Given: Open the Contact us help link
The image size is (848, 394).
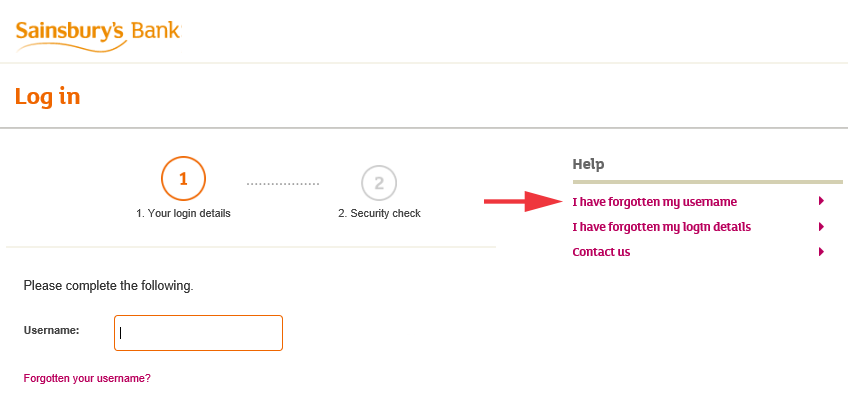Looking at the screenshot, I should [x=601, y=252].
